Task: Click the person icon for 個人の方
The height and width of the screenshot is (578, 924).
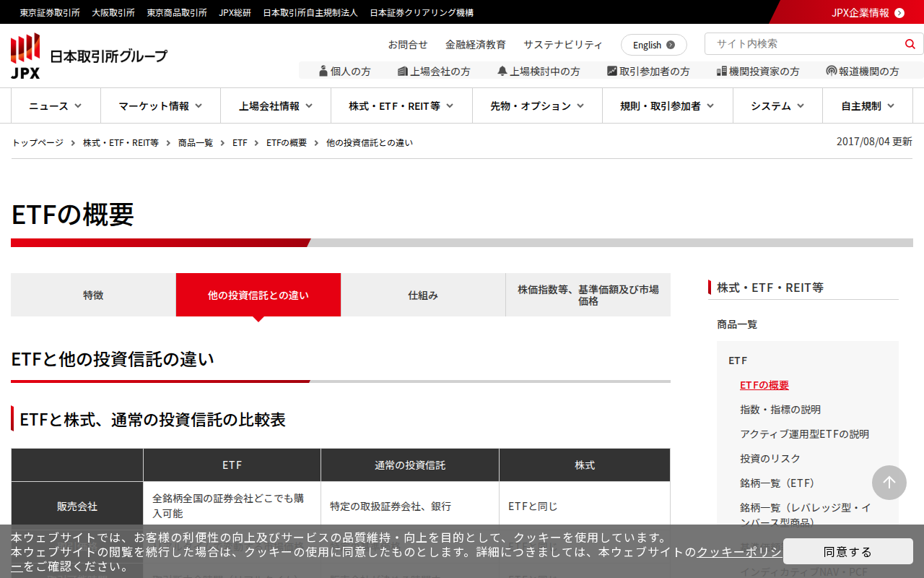Action: point(323,71)
